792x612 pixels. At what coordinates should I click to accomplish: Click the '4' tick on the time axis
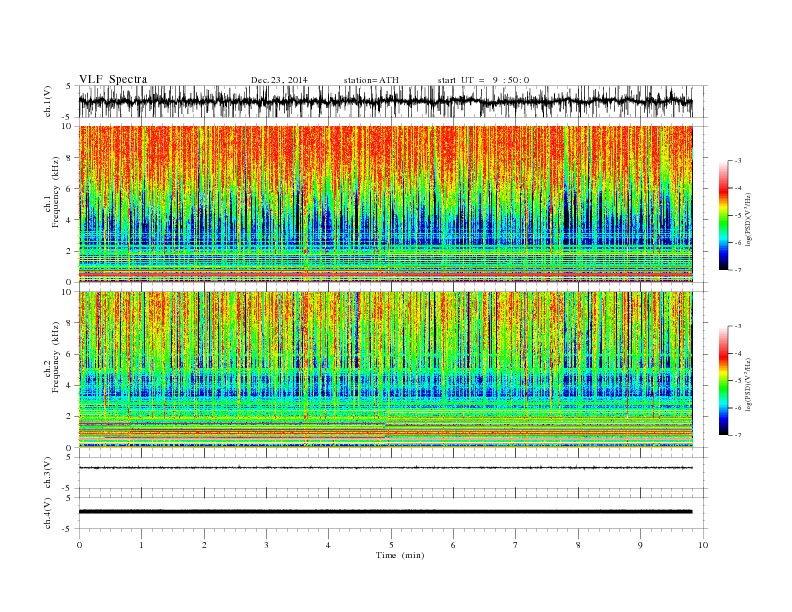click(328, 545)
